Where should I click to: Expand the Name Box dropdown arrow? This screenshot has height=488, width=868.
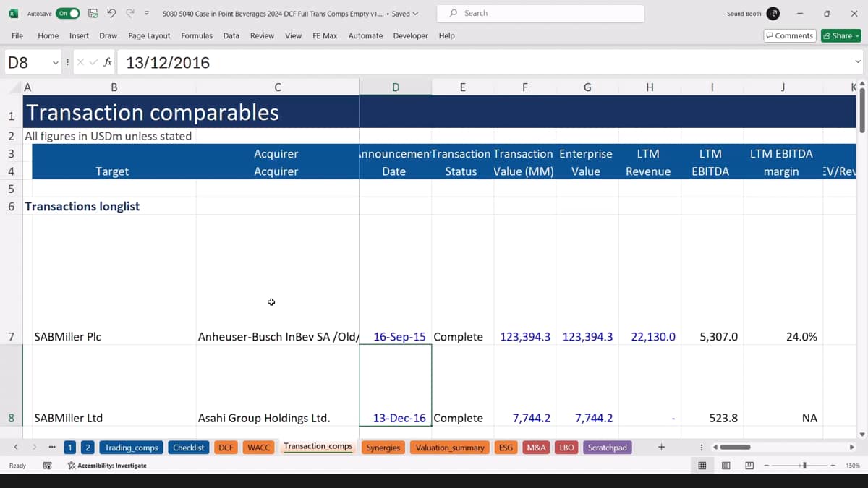tap(55, 63)
